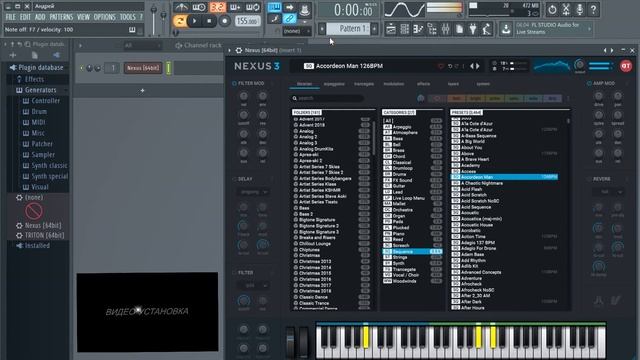This screenshot has width=640, height=360.
Task: Click the Nexus preset search field
Action: click(x=327, y=98)
